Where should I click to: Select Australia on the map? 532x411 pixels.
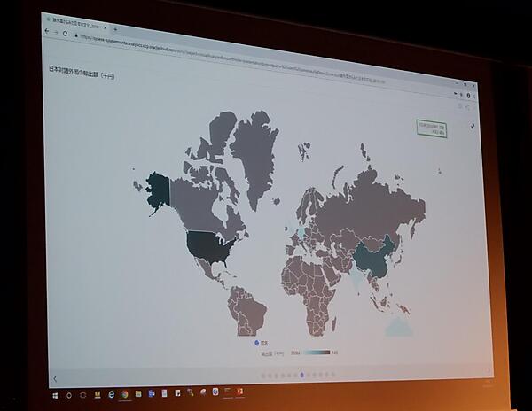pyautogui.click(x=399, y=326)
